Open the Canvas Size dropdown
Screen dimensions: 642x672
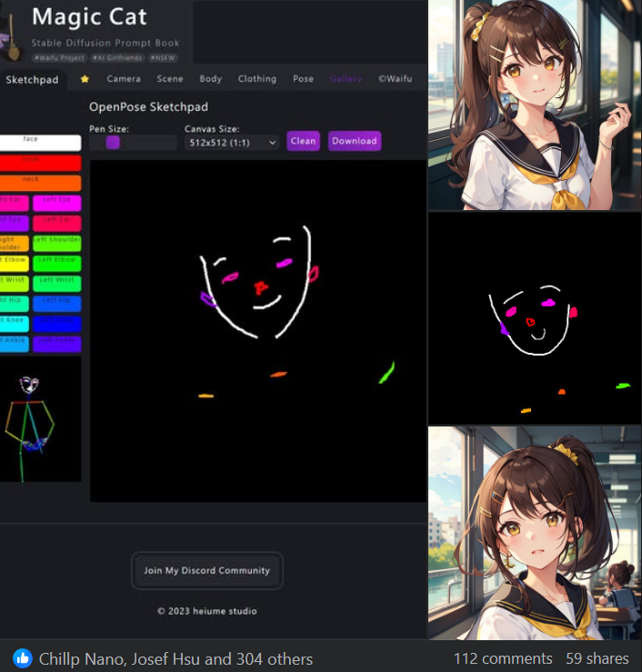click(x=231, y=142)
